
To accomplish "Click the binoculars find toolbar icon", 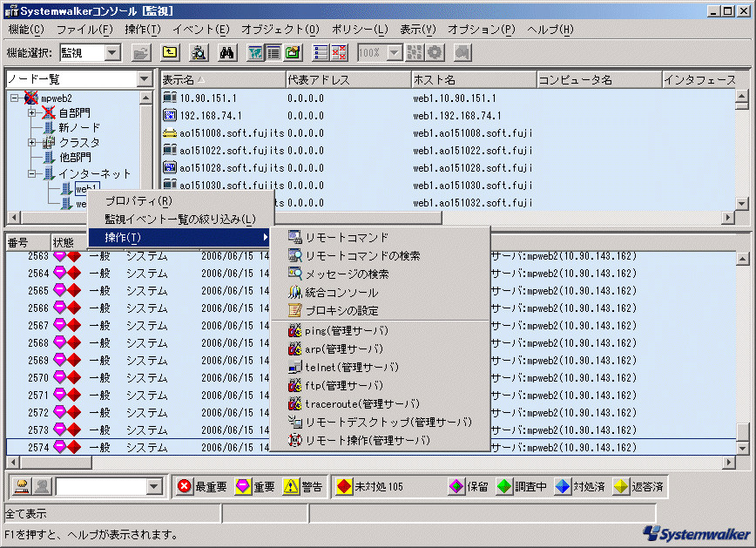I will [226, 52].
